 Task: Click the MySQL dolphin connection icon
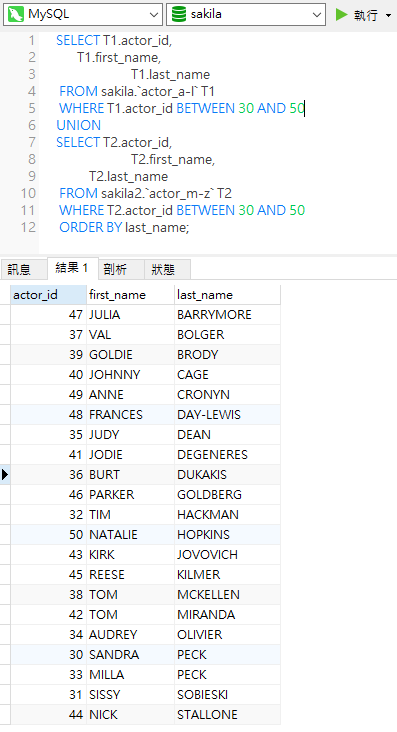click(16, 14)
